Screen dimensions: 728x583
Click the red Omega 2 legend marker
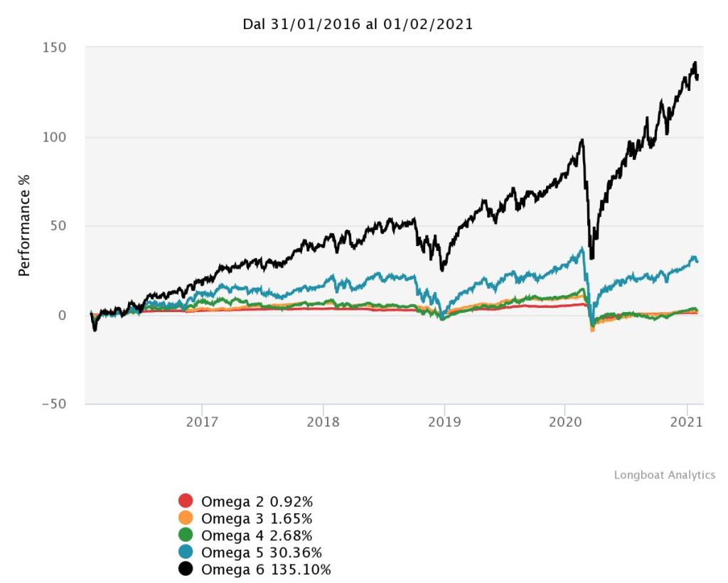click(186, 501)
